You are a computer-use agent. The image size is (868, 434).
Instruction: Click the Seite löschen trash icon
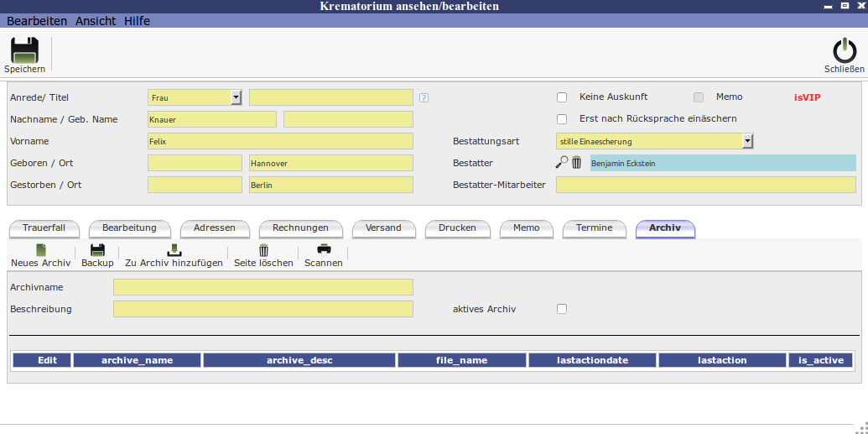pos(263,250)
